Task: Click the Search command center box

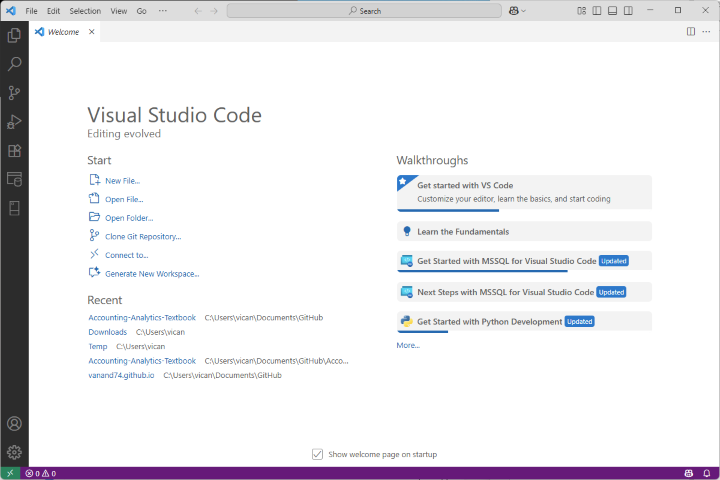Action: (364, 11)
